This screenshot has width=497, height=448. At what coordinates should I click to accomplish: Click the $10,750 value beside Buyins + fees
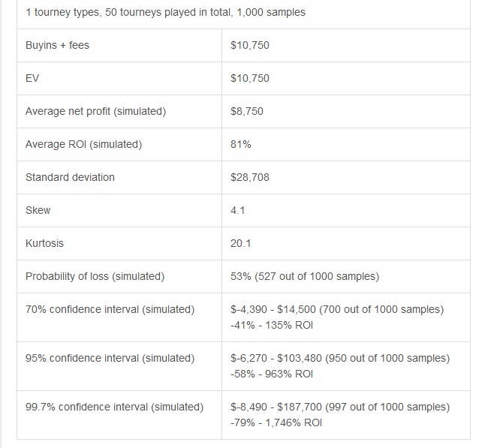(x=250, y=45)
